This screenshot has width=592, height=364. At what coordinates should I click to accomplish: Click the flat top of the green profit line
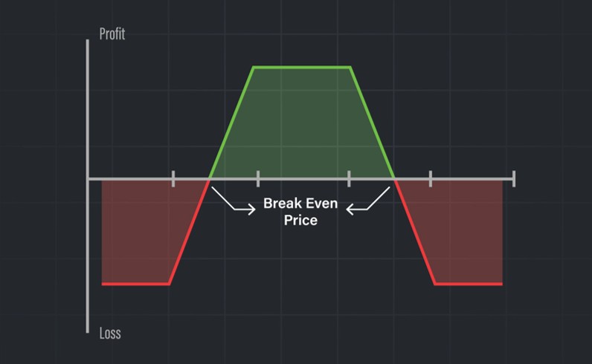[x=301, y=68]
